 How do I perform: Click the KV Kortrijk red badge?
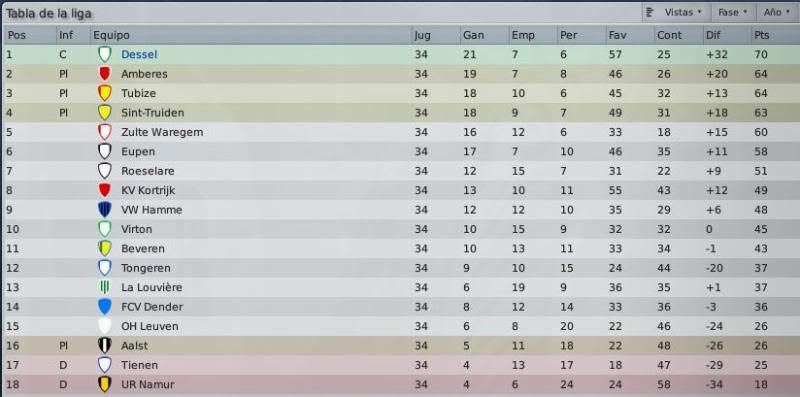(105, 190)
